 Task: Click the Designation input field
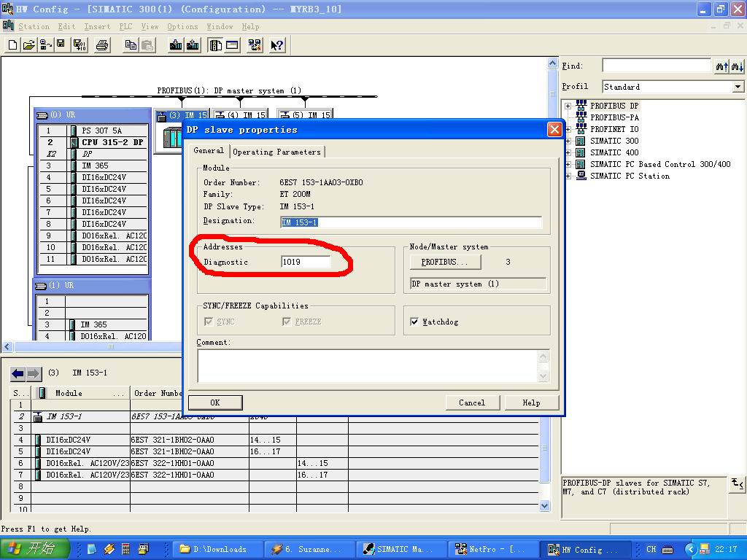pyautogui.click(x=411, y=222)
